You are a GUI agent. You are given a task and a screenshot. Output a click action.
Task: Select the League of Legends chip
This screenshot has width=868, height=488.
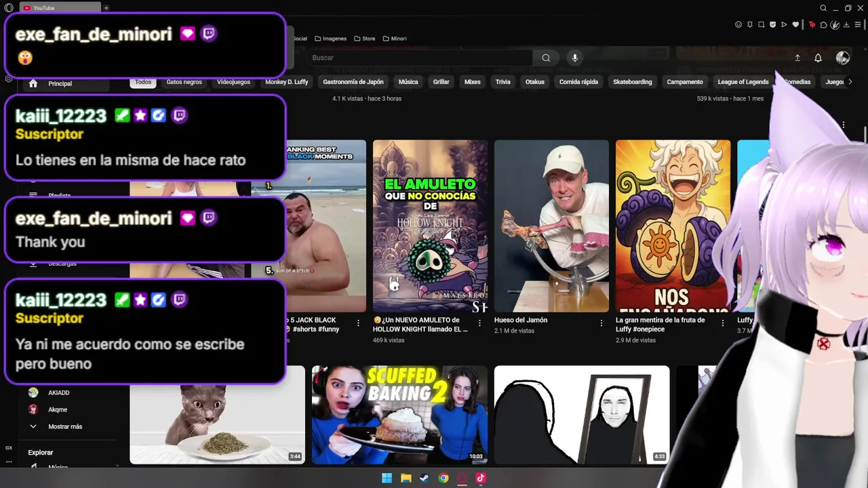click(743, 82)
